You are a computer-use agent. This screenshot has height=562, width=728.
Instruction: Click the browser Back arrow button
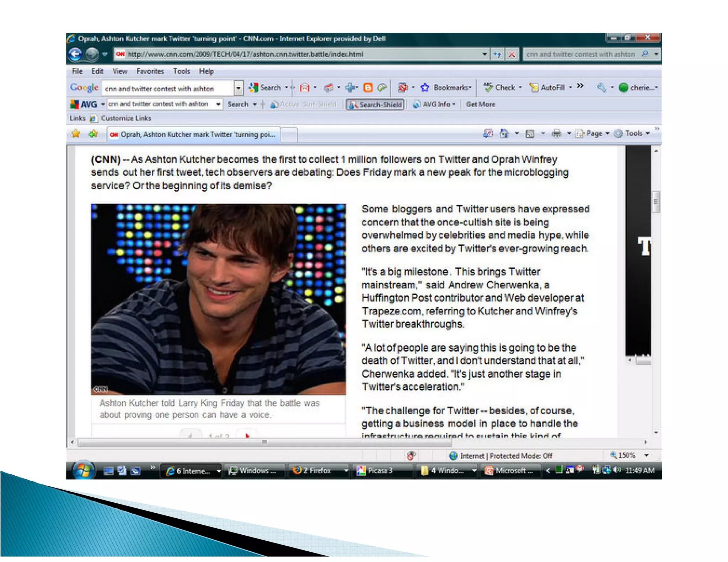(x=75, y=54)
